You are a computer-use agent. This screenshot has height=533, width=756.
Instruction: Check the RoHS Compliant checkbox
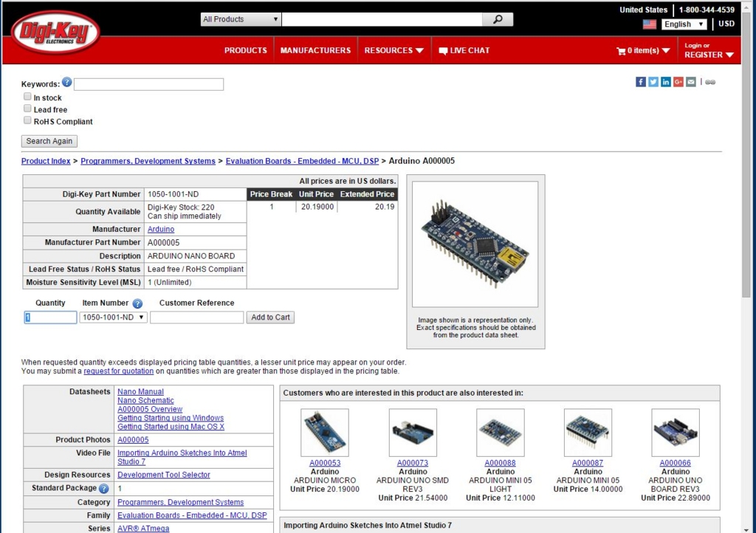[x=27, y=120]
